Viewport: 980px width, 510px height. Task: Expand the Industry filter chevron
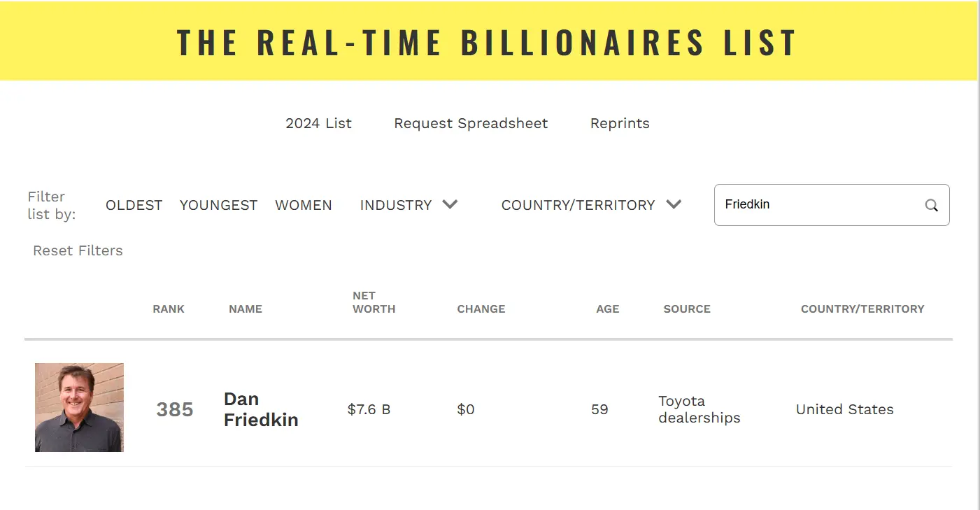click(x=450, y=204)
